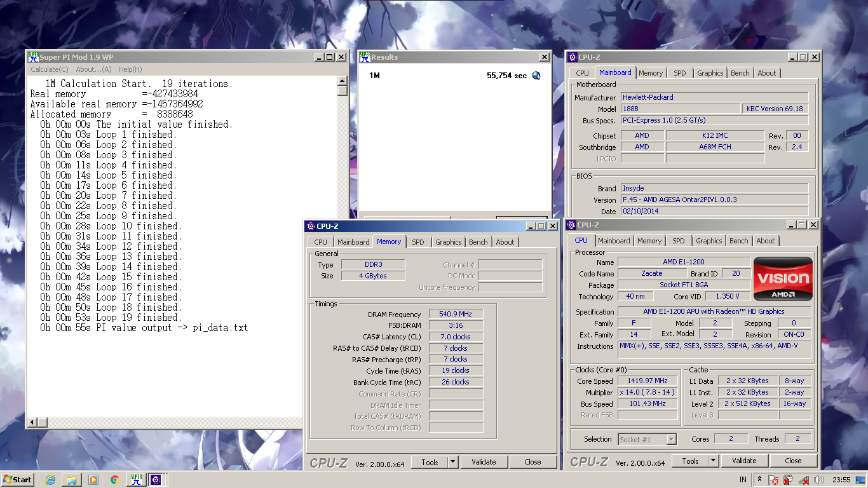Launch Windows Media Player from the taskbar

(x=93, y=480)
